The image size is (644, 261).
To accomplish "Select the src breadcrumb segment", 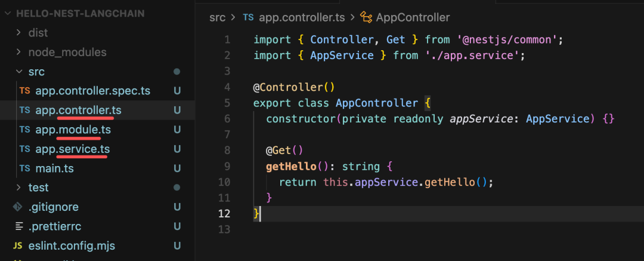I will pyautogui.click(x=217, y=17).
